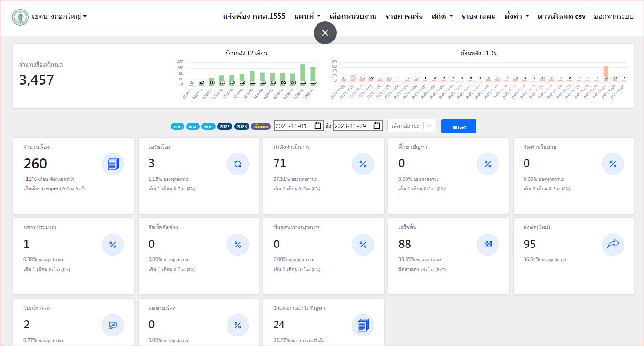Click เกิน 1 เดือน link on จัดทำนโยบาย card
Image resolution: width=644 pixels, height=346 pixels.
coord(535,189)
